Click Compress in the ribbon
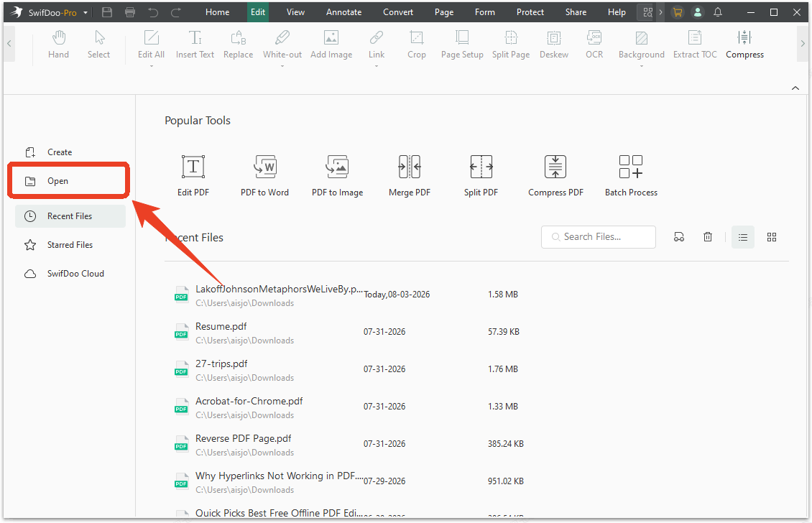This screenshot has width=812, height=523. click(x=744, y=45)
